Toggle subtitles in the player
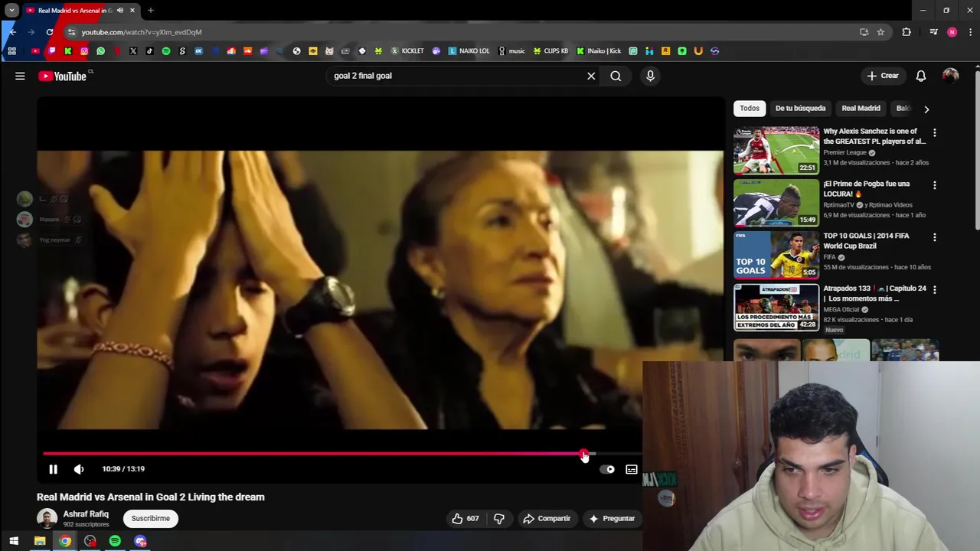The image size is (980, 551). click(631, 469)
